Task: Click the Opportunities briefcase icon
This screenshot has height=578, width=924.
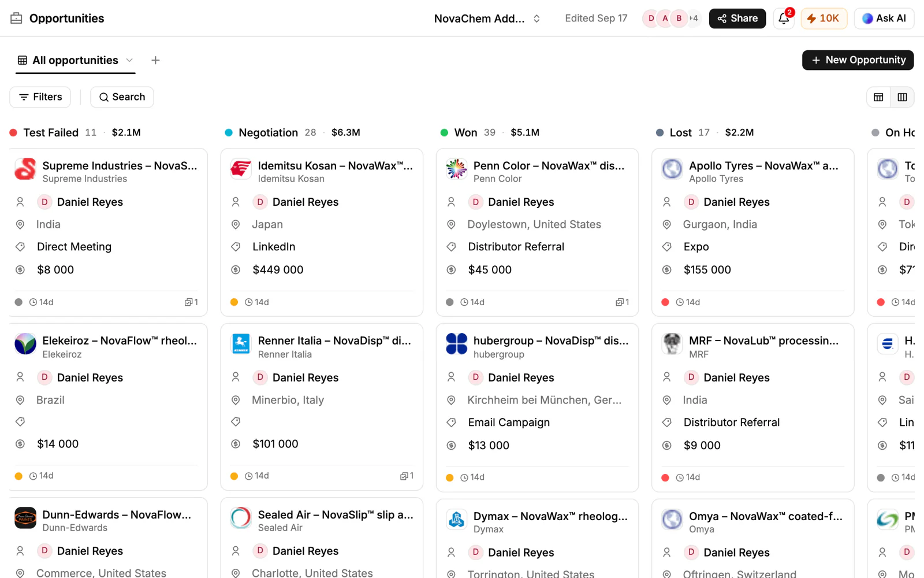Action: pos(16,18)
